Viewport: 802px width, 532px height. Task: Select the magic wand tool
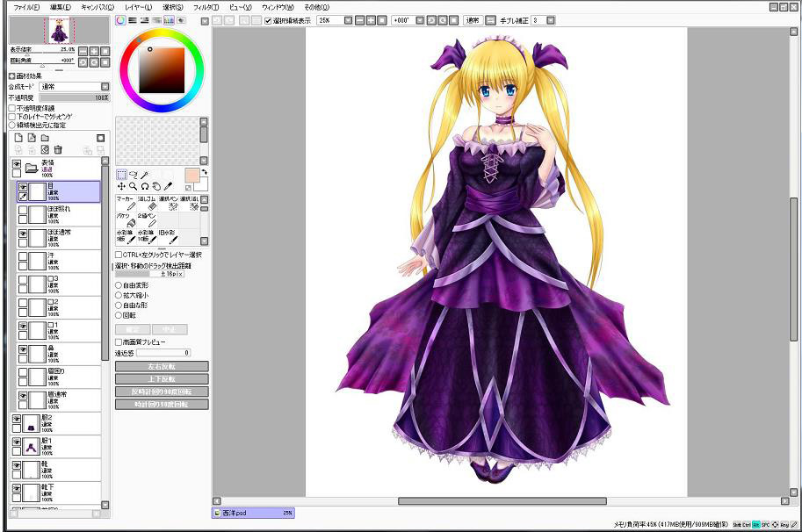[145, 175]
